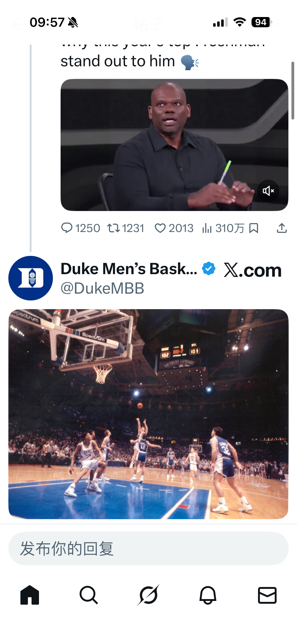Open the Home tab

[30, 595]
